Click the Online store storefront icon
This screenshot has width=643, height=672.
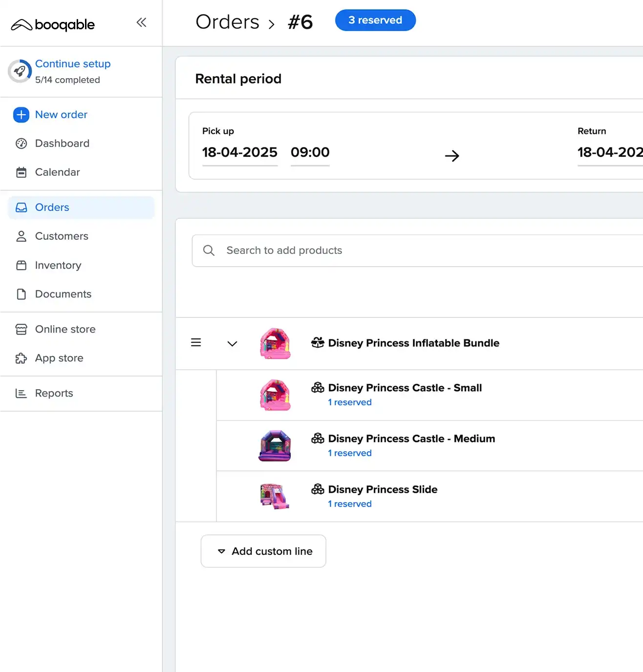21,329
